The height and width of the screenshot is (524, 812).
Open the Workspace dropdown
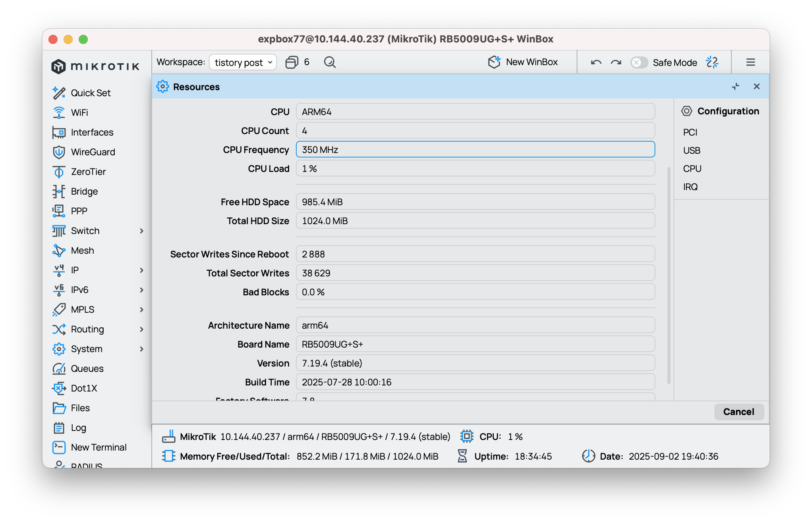coord(243,62)
